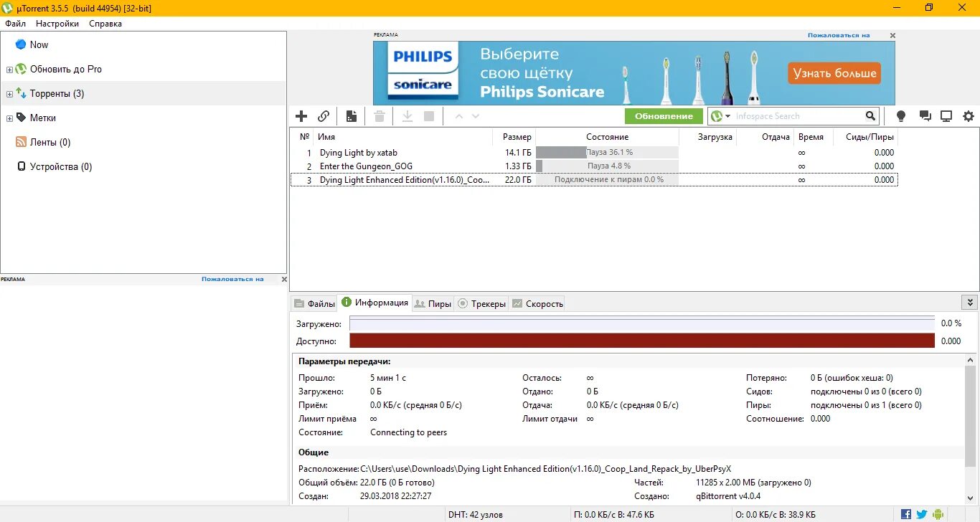The width and height of the screenshot is (980, 522).
Task: Expand the Обновить до Pro tree node
Action: point(9,70)
